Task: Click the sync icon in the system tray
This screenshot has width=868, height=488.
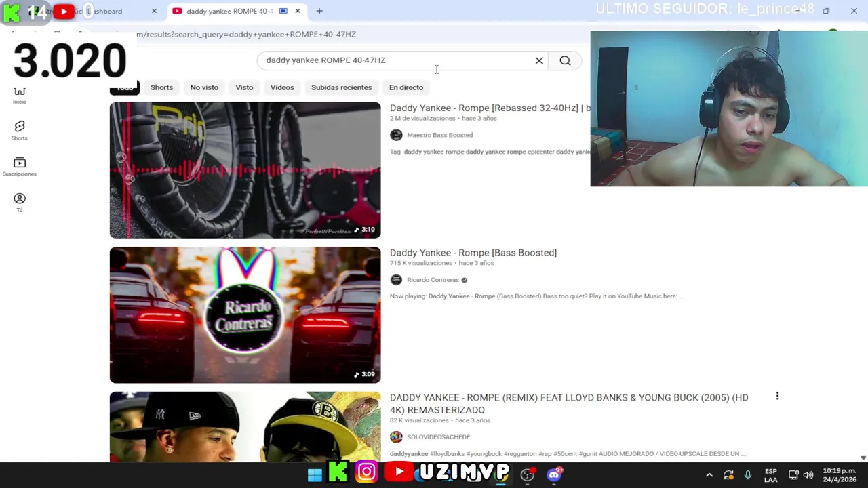Action: tap(728, 475)
